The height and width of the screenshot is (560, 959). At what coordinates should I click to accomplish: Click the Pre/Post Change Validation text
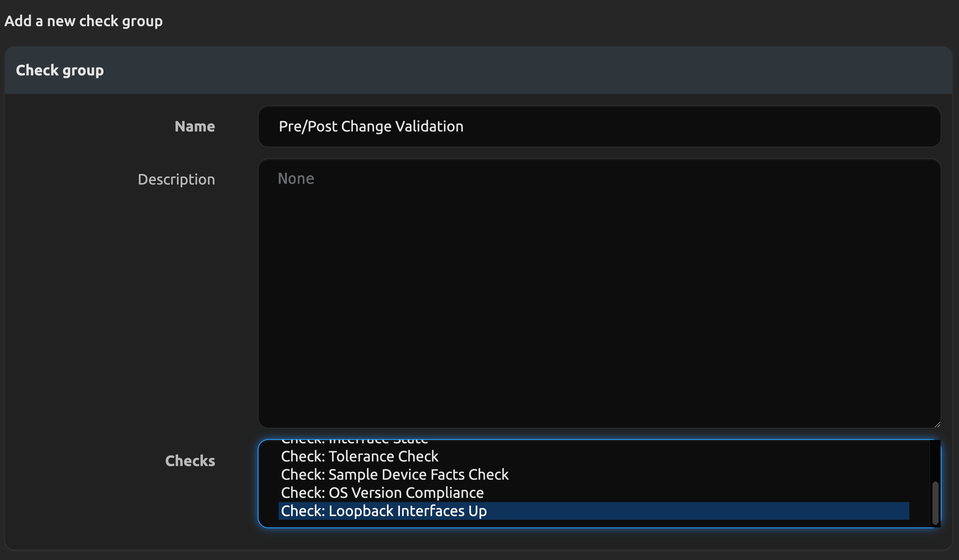pyautogui.click(x=371, y=126)
